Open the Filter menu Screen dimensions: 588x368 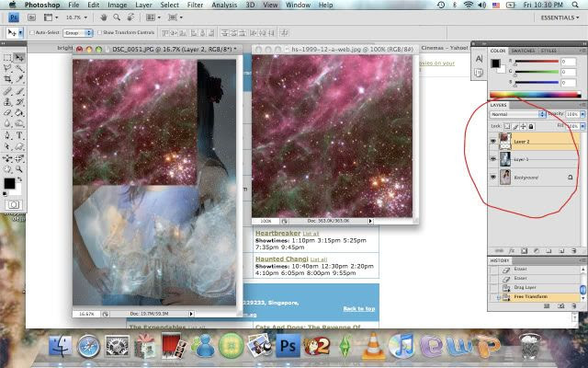tap(195, 5)
